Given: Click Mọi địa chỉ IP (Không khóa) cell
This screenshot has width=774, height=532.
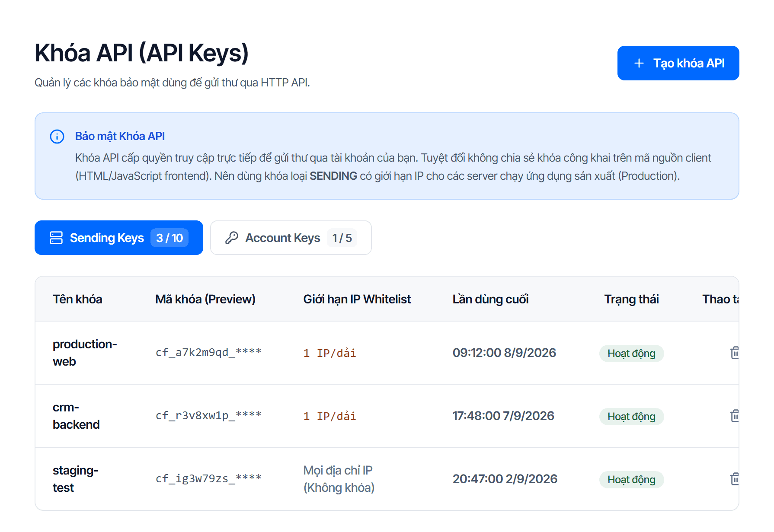Looking at the screenshot, I should pos(339,479).
